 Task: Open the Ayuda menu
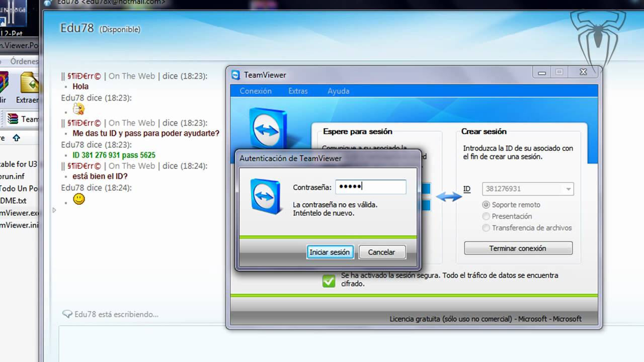point(338,91)
